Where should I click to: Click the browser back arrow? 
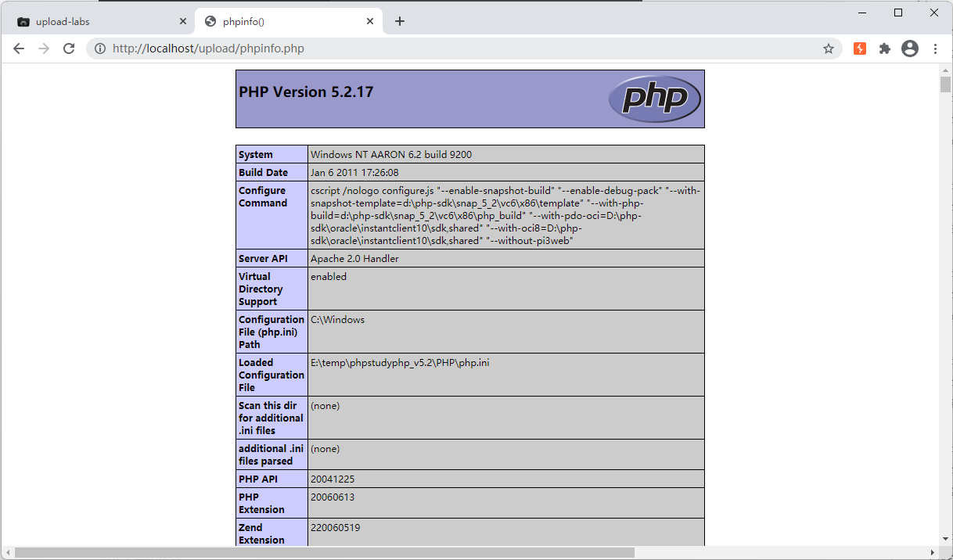(19, 48)
